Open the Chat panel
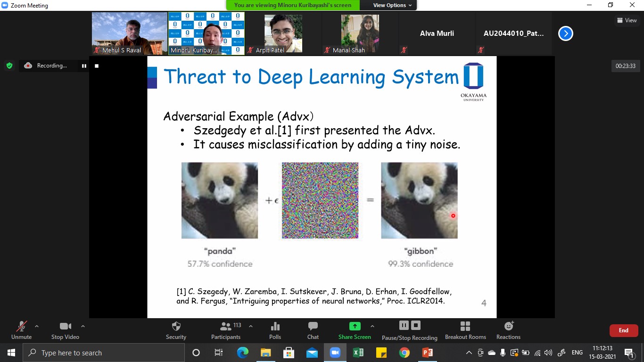The image size is (644, 362). click(313, 327)
